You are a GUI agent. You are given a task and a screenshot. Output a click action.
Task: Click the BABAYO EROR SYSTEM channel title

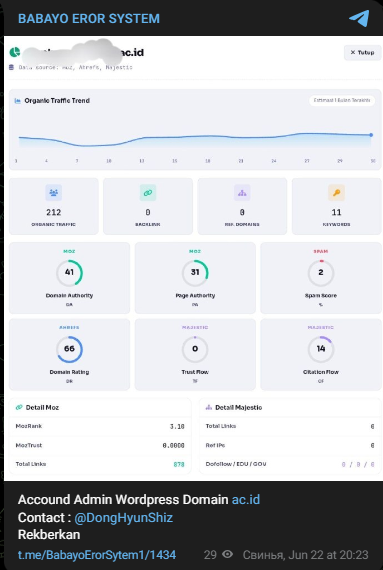(x=89, y=19)
